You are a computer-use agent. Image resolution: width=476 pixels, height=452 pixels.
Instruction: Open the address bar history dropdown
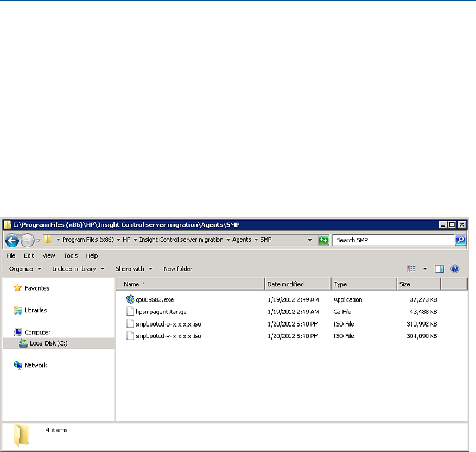tap(310, 240)
